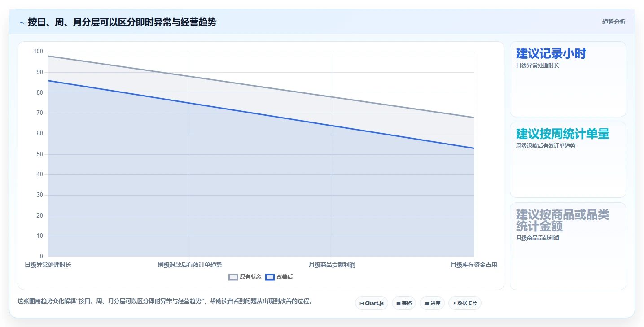Click the 日级异常处理时长 x-axis label
This screenshot has height=327, width=644.
(48, 265)
